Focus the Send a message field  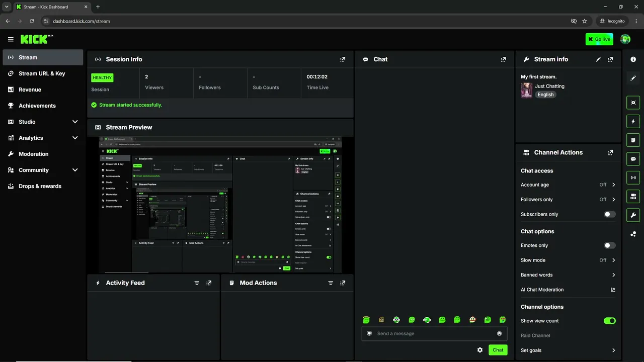434,333
